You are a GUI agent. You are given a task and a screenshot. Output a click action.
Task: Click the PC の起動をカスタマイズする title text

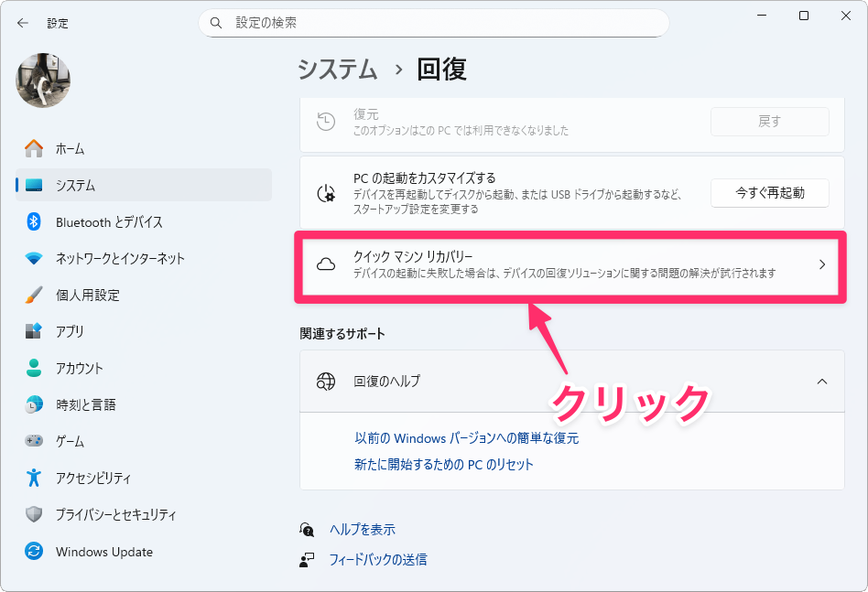click(x=425, y=178)
